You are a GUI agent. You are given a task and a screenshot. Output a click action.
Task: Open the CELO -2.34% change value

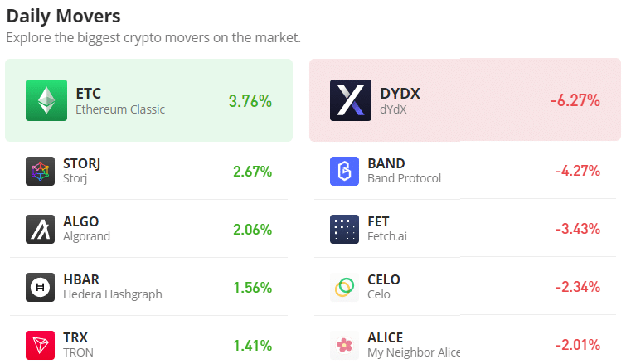(578, 287)
